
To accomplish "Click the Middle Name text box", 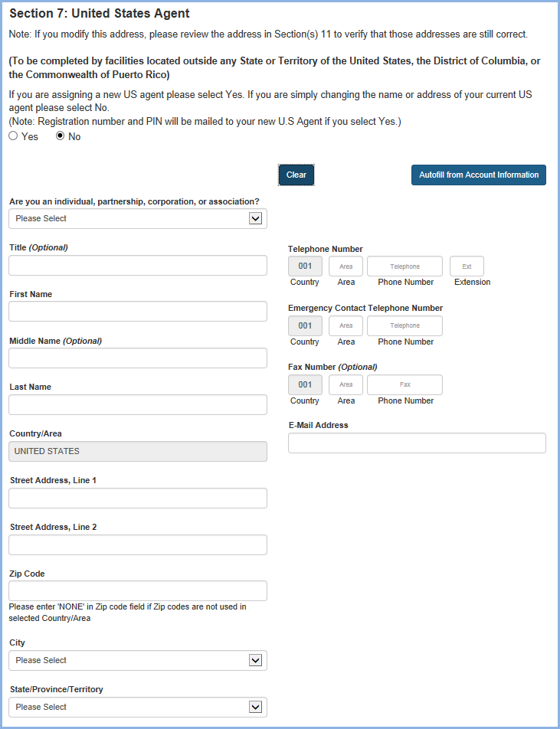I will [x=138, y=358].
